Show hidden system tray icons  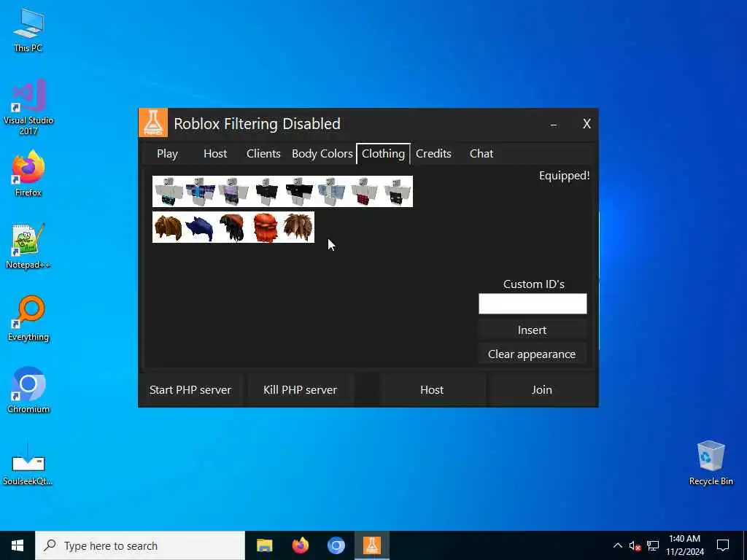point(617,545)
